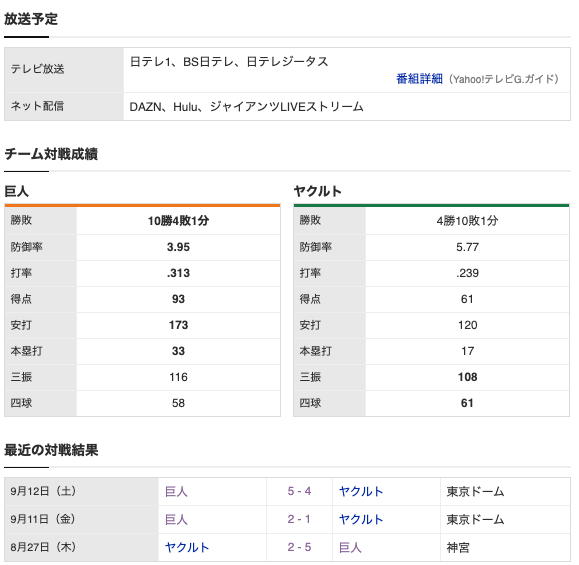The image size is (579, 565).
Task: Select 巨人 三振 value 116
Action: click(178, 377)
